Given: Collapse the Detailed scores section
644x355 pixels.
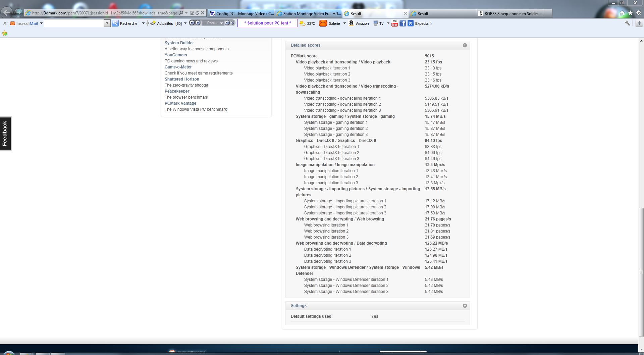Looking at the screenshot, I should click(465, 45).
